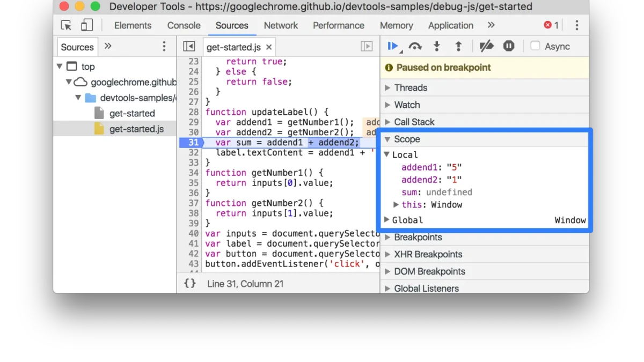Show more navigator tabs next to Sources
Image resolution: width=644 pixels, height=362 pixels.
(108, 46)
